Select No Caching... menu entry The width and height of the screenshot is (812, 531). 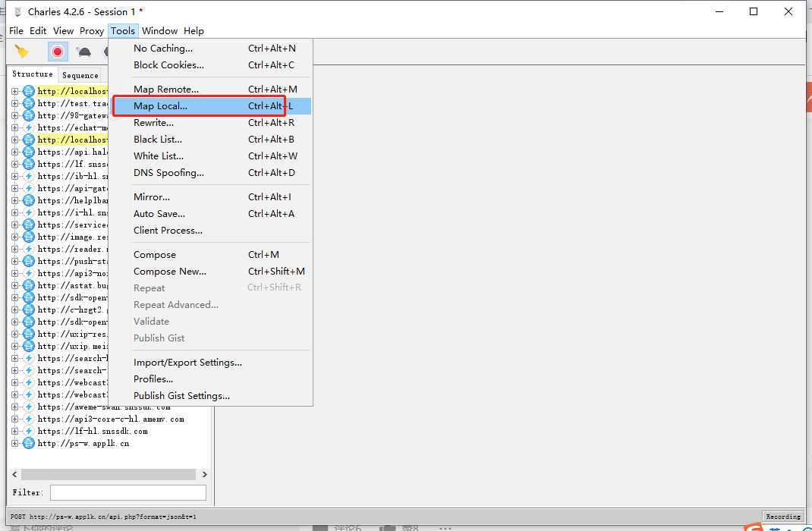tap(211, 48)
